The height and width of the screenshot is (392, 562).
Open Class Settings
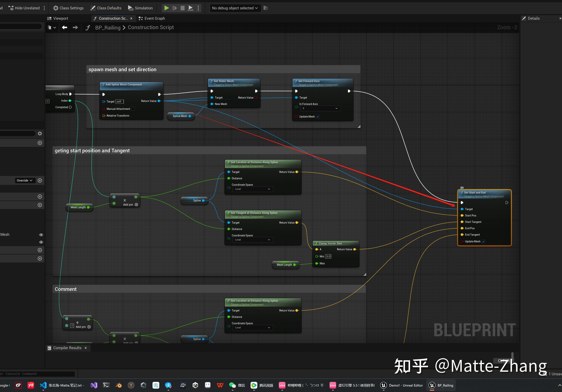click(x=68, y=8)
